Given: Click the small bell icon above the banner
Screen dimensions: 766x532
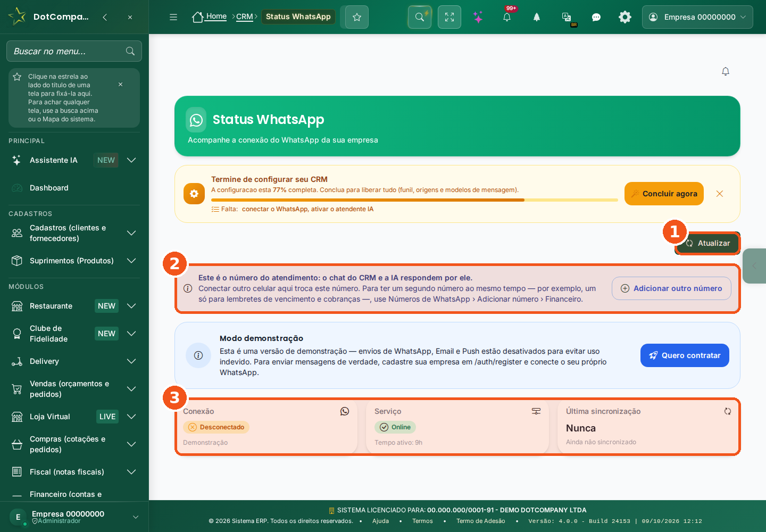Looking at the screenshot, I should click(x=726, y=71).
